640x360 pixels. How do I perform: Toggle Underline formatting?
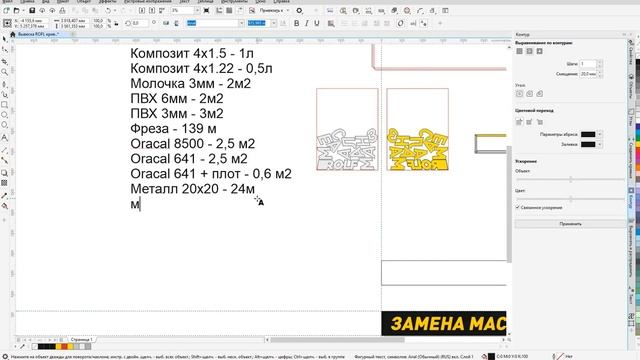[x=316, y=23]
